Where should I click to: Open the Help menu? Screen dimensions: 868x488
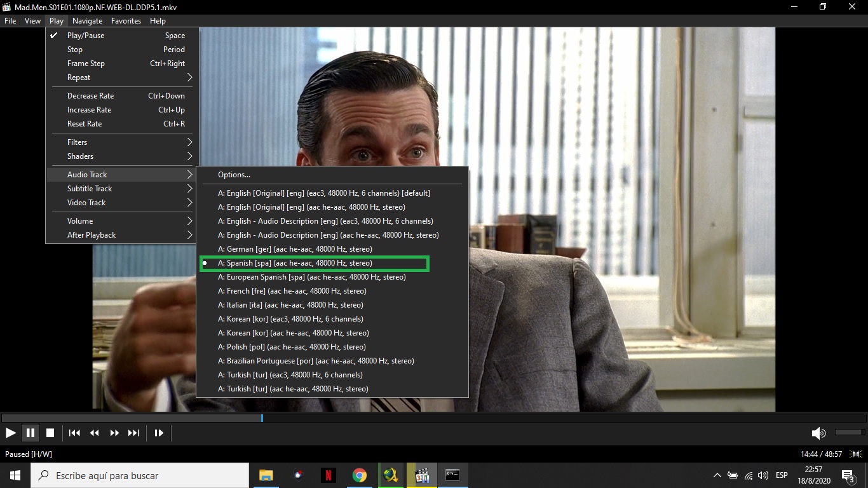pyautogui.click(x=158, y=21)
